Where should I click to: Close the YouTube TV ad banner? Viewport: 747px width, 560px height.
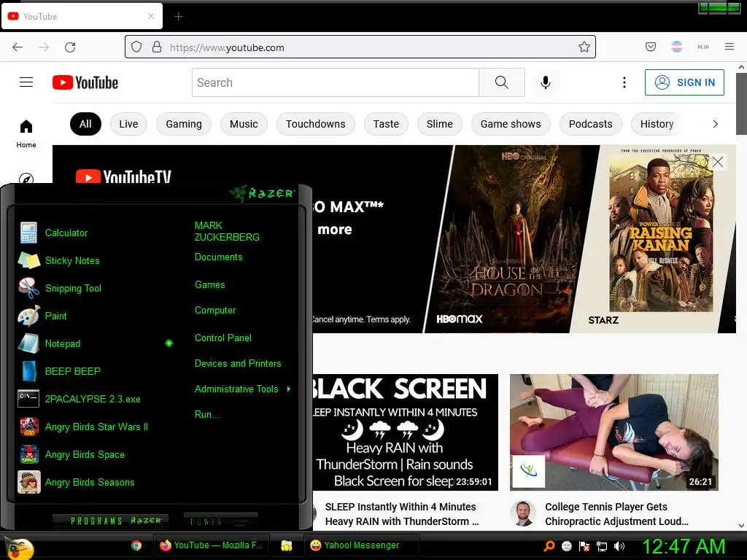pyautogui.click(x=718, y=162)
